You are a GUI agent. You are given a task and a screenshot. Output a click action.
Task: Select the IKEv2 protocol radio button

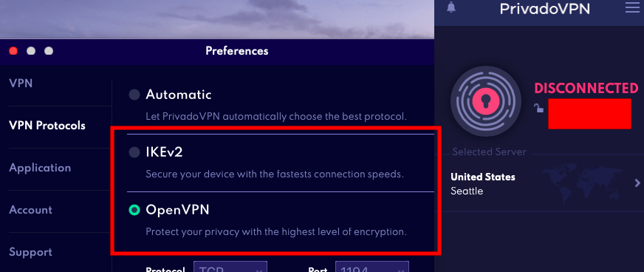[x=134, y=152]
